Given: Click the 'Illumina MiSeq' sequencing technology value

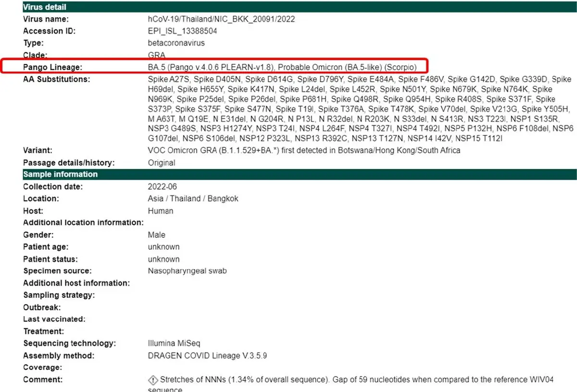Looking at the screenshot, I should 174,343.
